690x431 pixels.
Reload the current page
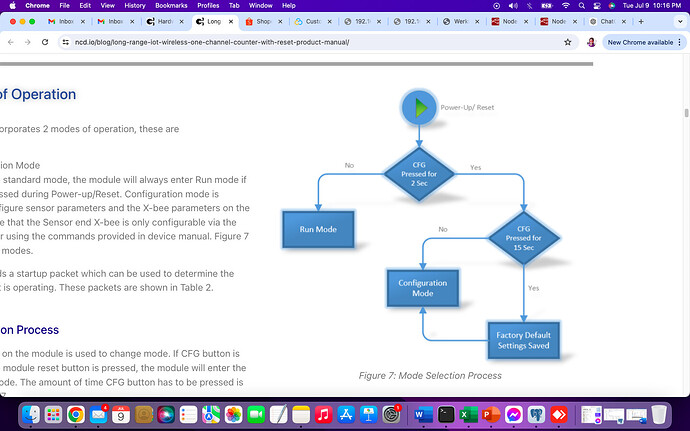point(43,42)
